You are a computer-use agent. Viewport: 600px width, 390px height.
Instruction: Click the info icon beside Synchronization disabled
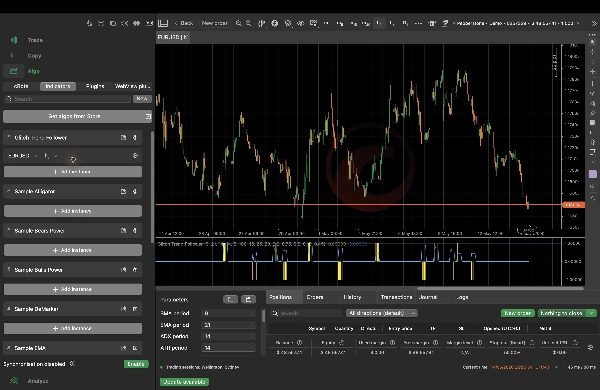coord(72,364)
